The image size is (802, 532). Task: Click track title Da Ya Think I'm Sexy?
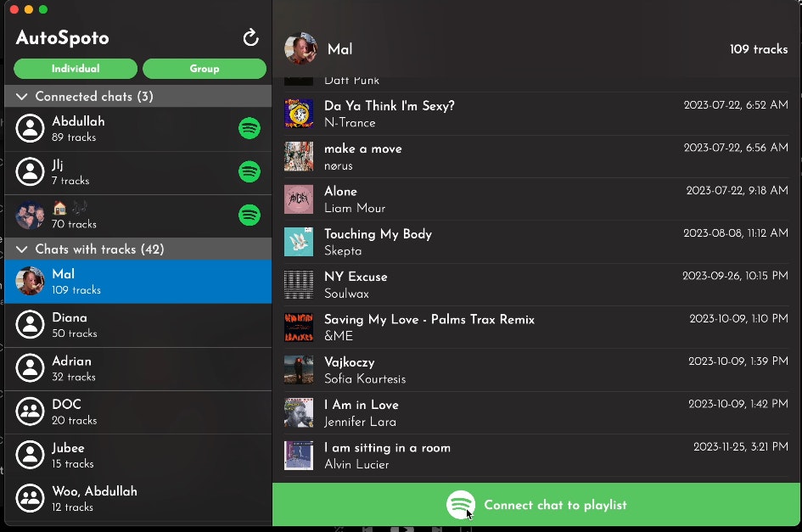tap(390, 106)
